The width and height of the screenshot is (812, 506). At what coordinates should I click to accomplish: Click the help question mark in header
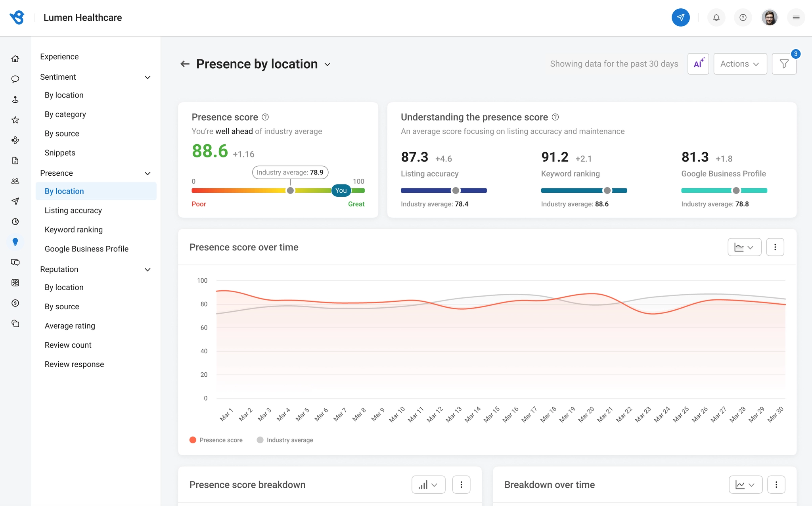(743, 17)
